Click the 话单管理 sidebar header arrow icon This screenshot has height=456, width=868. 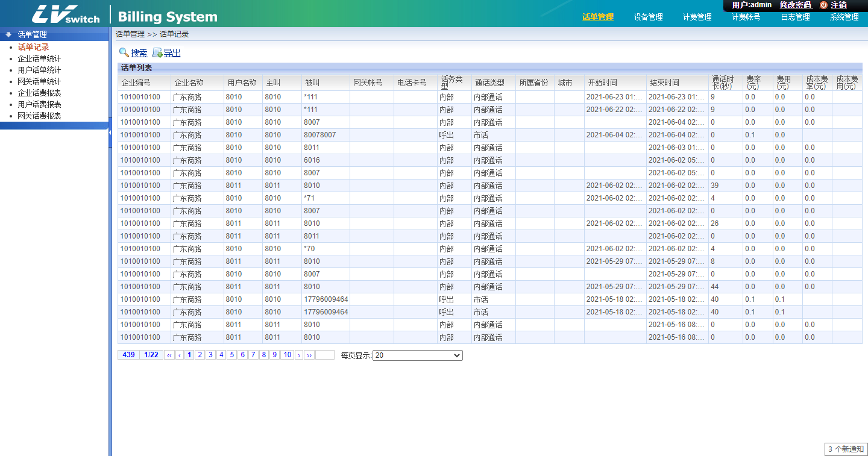[x=8, y=34]
